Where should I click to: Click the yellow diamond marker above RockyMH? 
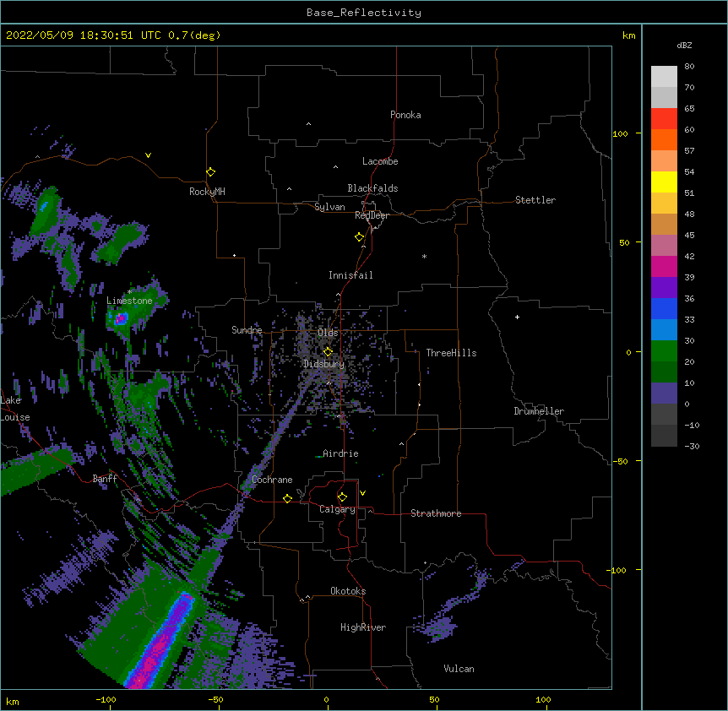[x=210, y=171]
